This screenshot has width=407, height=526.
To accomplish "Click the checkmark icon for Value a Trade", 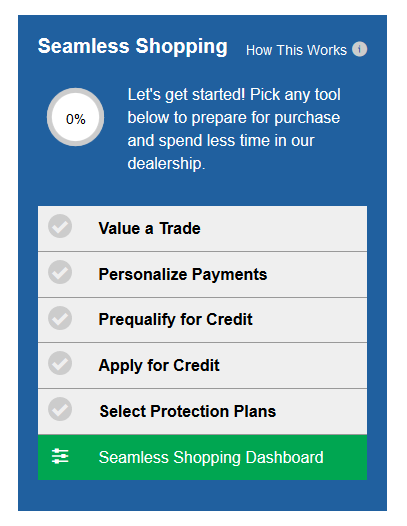I will [60, 226].
